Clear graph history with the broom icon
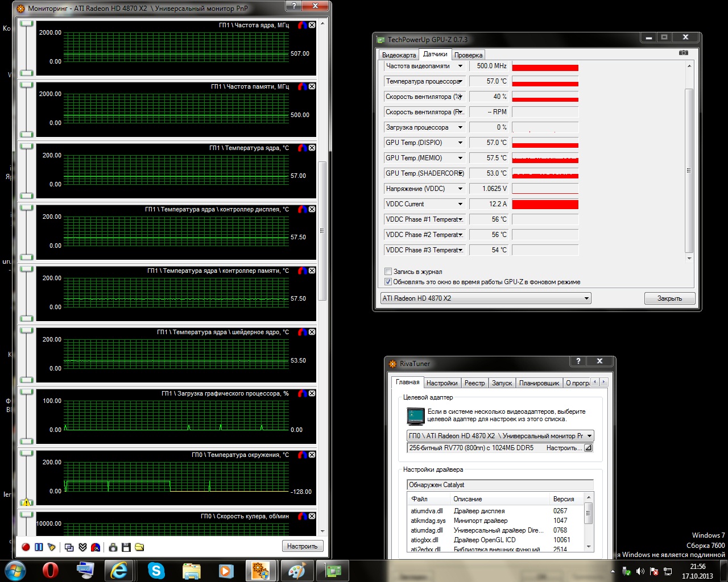The height and width of the screenshot is (582, 728). [52, 547]
